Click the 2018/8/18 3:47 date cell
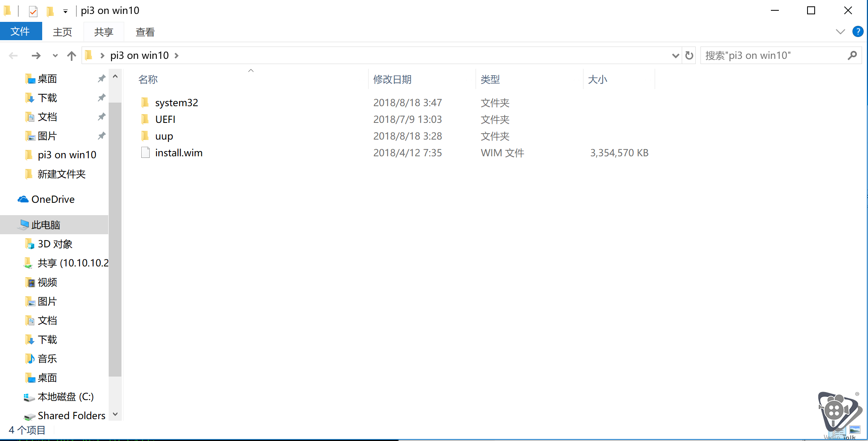Viewport: 868px width, 441px height. pos(408,103)
